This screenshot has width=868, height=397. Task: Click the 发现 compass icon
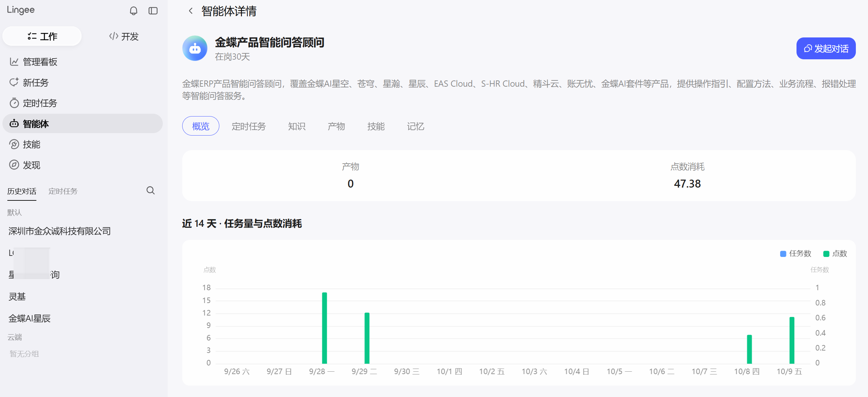click(14, 165)
